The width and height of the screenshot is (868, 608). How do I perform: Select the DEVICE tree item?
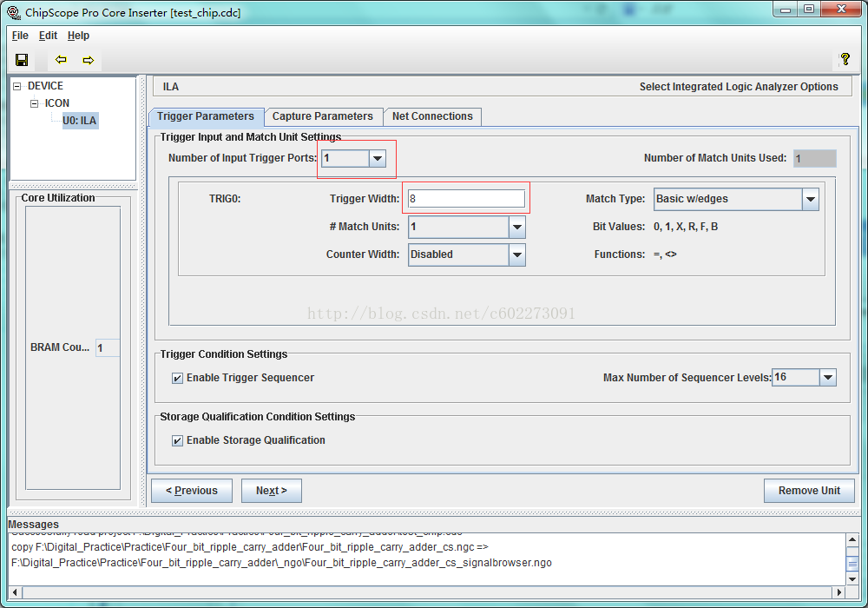point(45,86)
